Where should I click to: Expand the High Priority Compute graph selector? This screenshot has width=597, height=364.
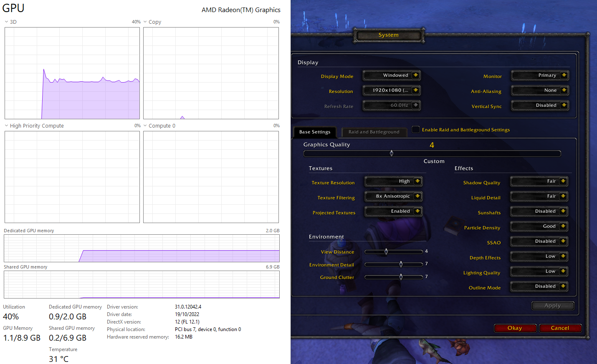coord(6,126)
